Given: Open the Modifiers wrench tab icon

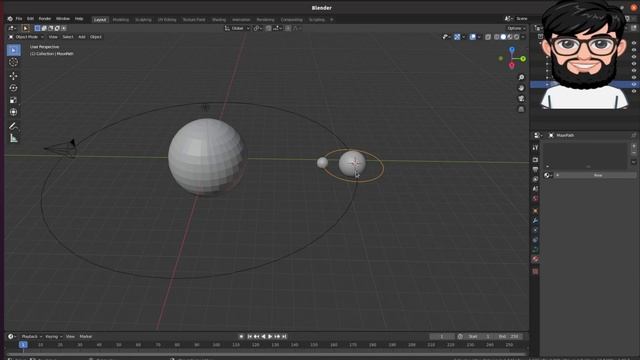Looking at the screenshot, I should click(535, 220).
